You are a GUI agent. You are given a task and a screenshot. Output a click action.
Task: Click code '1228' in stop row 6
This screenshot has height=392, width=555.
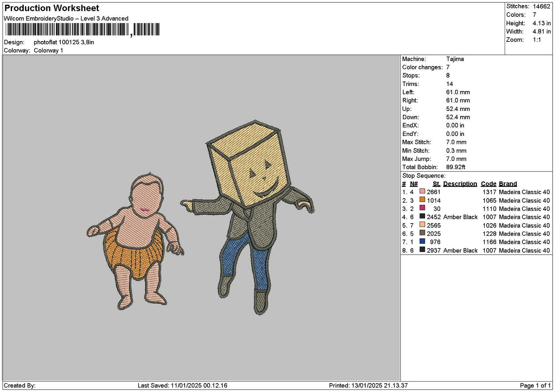click(x=489, y=234)
